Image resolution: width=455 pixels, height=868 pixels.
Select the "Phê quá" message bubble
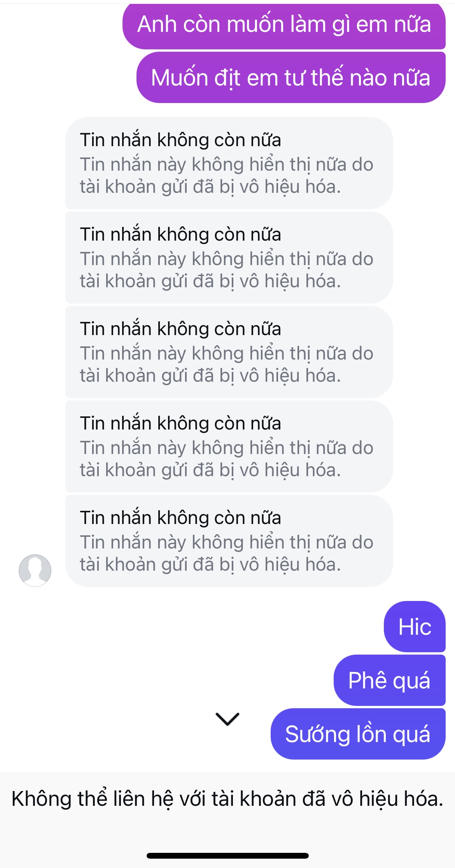click(x=389, y=680)
